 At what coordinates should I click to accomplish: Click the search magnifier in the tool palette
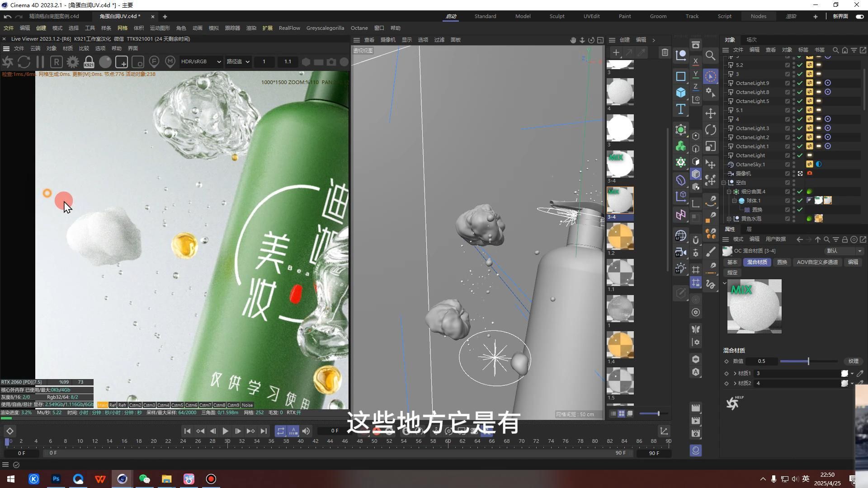point(711,56)
